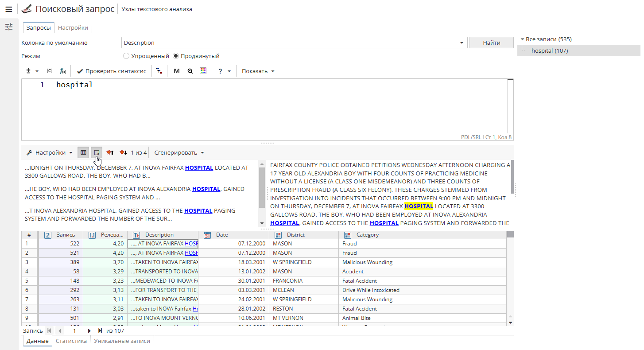Click the Релевантность column header
The image size is (644, 350).
(105, 235)
